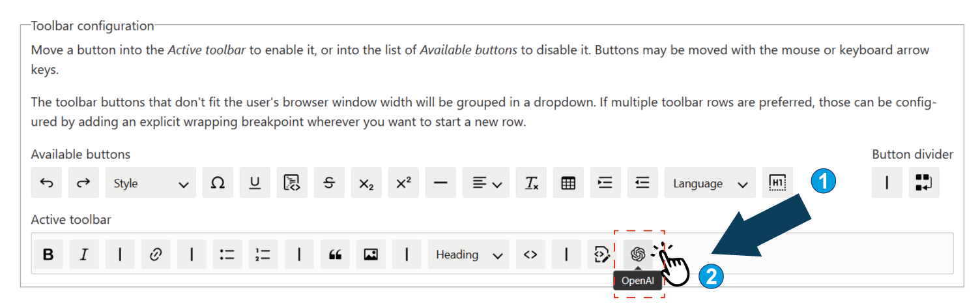
Task: Open the Style dropdown button
Action: (151, 183)
